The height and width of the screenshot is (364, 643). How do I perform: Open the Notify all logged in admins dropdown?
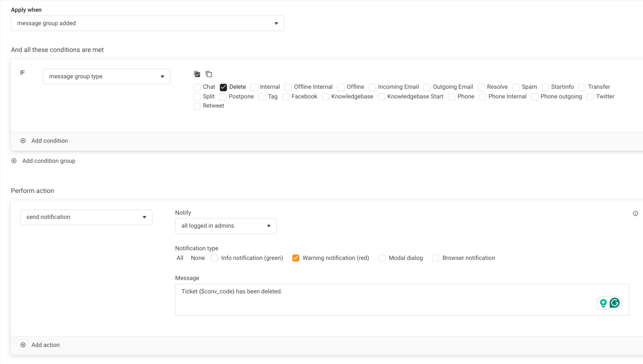[226, 226]
